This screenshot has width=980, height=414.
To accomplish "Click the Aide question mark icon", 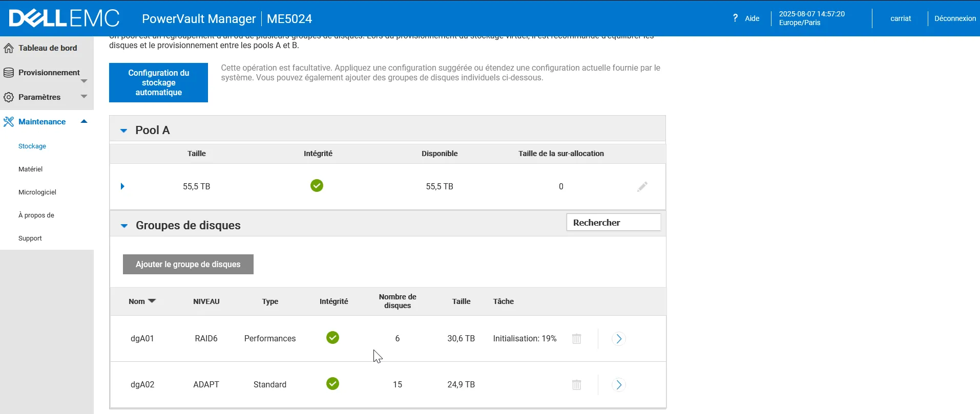I will pyautogui.click(x=735, y=18).
